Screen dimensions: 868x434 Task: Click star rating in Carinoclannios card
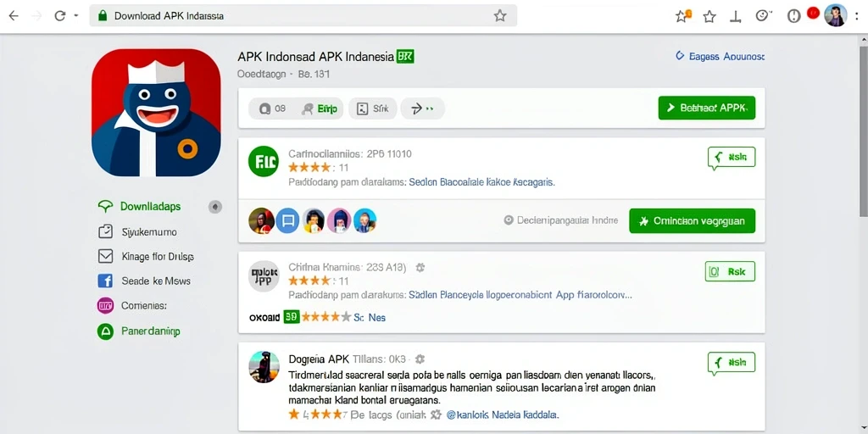(x=309, y=167)
